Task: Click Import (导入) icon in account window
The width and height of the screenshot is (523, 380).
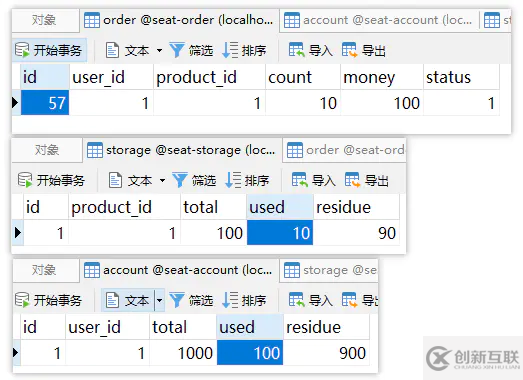Action: click(x=297, y=300)
